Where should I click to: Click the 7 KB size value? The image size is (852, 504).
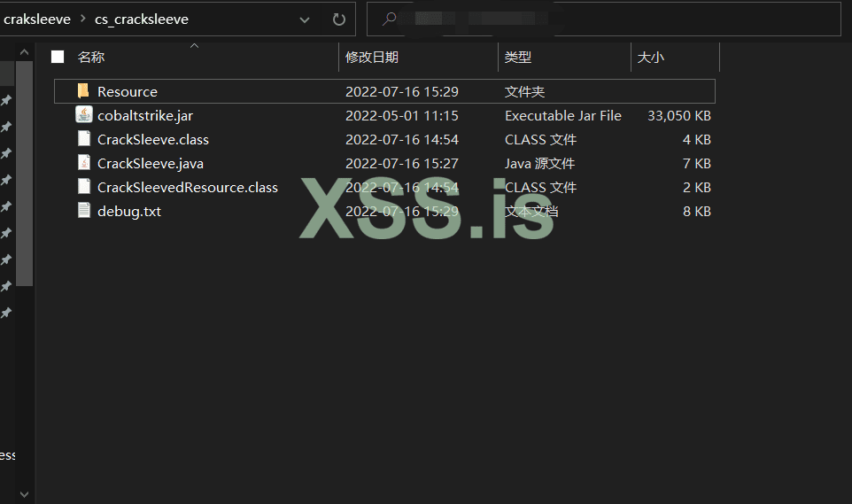[697, 163]
